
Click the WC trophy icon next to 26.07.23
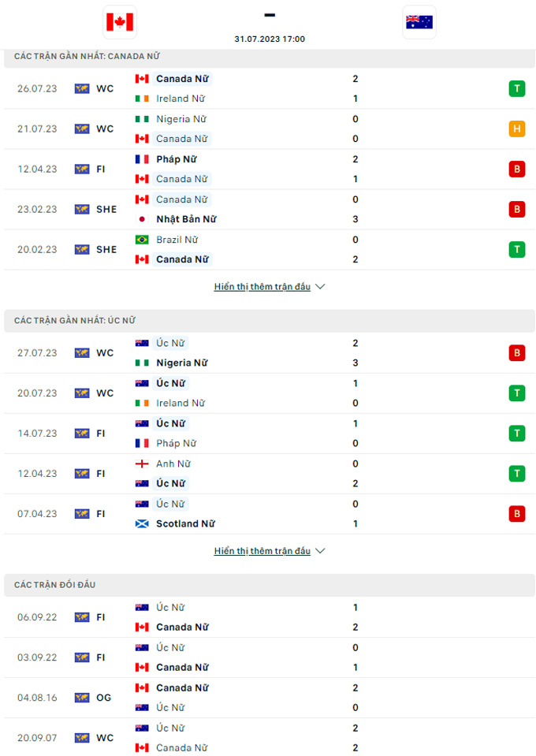(81, 88)
